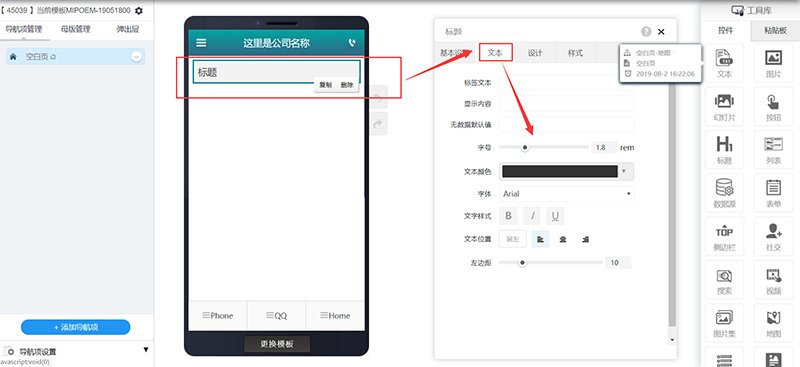Select the 列表 list widget icon
The height and width of the screenshot is (367, 800).
point(773,150)
